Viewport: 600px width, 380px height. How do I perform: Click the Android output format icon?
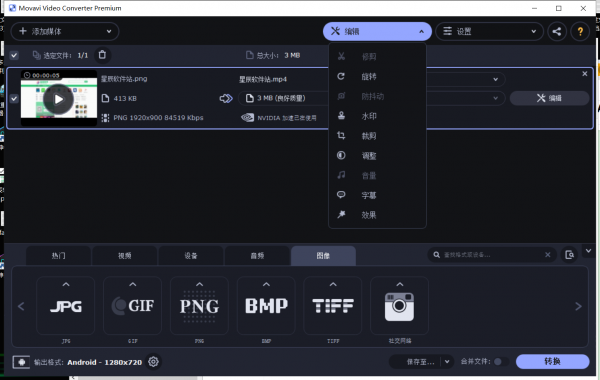[21, 362]
